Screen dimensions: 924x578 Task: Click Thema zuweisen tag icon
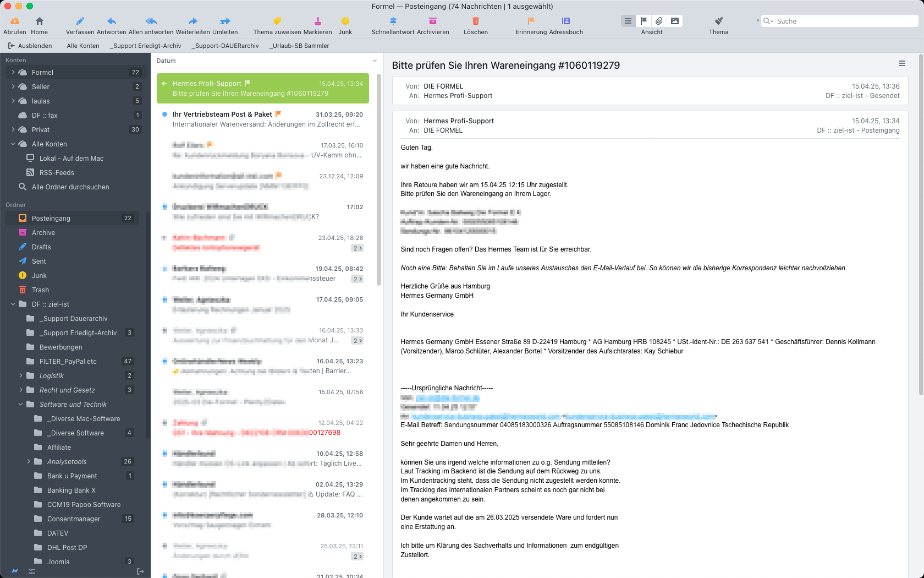point(277,21)
